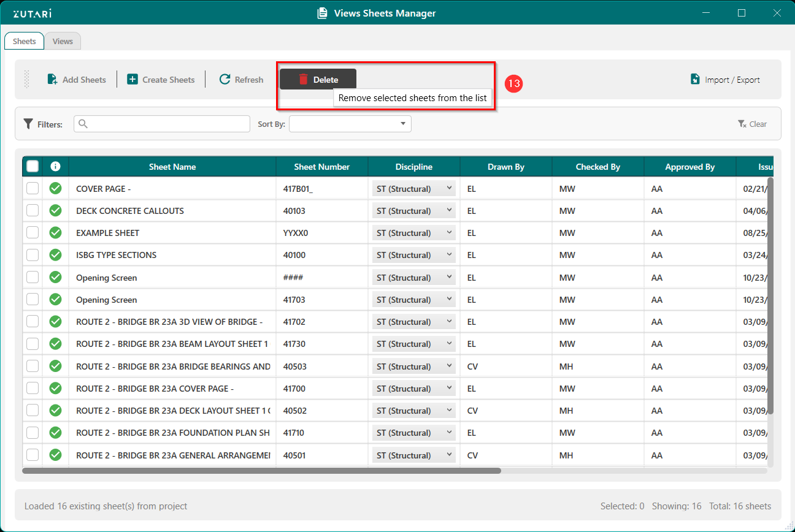
Task: Click the info icon in table header
Action: click(55, 167)
